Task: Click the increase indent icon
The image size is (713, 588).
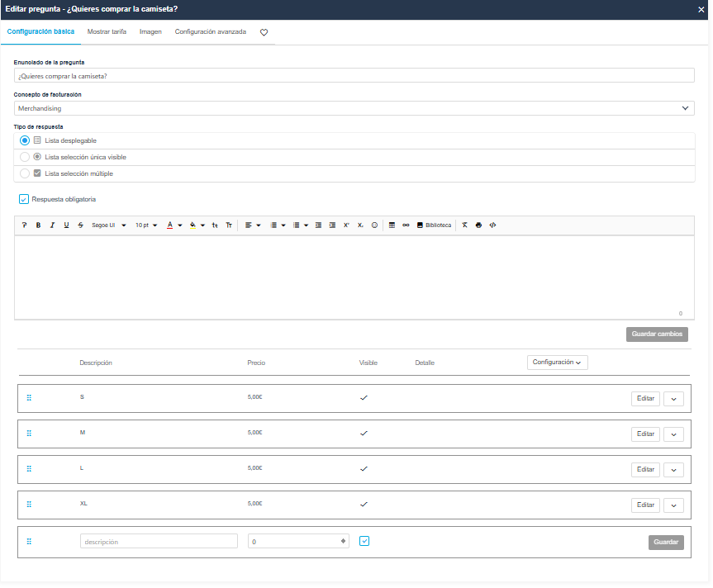Action: tap(332, 225)
